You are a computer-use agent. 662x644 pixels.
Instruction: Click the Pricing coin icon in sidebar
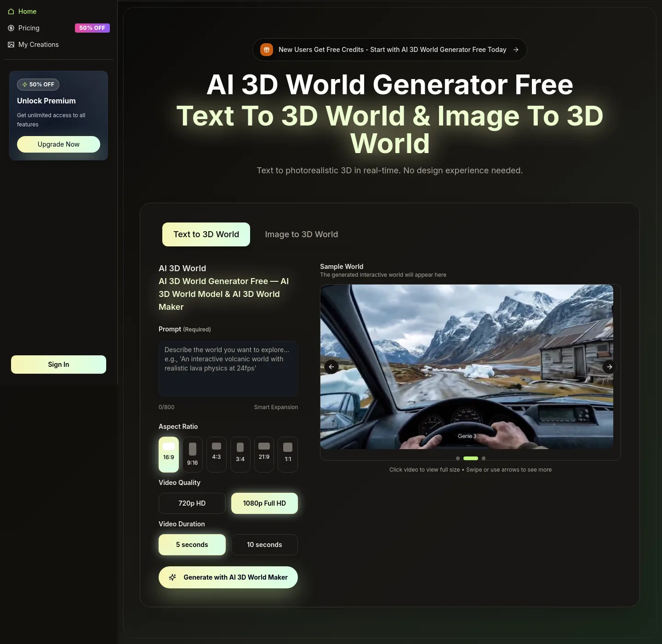point(11,28)
